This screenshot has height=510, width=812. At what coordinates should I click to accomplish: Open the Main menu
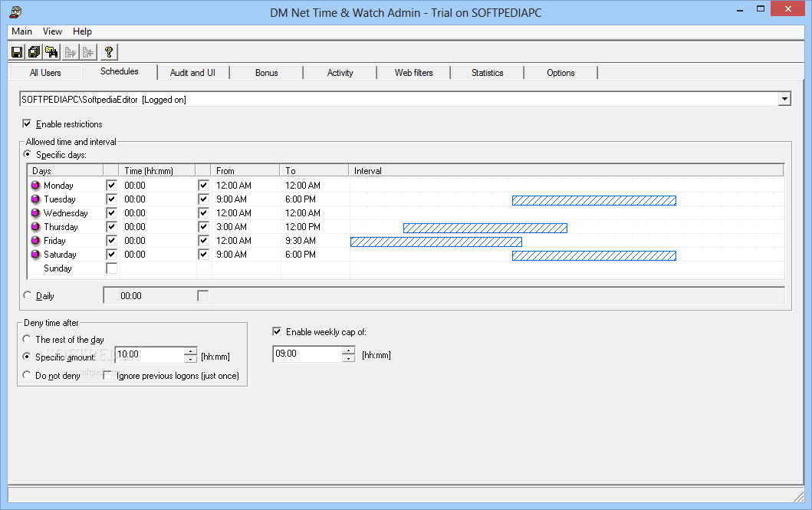tap(21, 31)
